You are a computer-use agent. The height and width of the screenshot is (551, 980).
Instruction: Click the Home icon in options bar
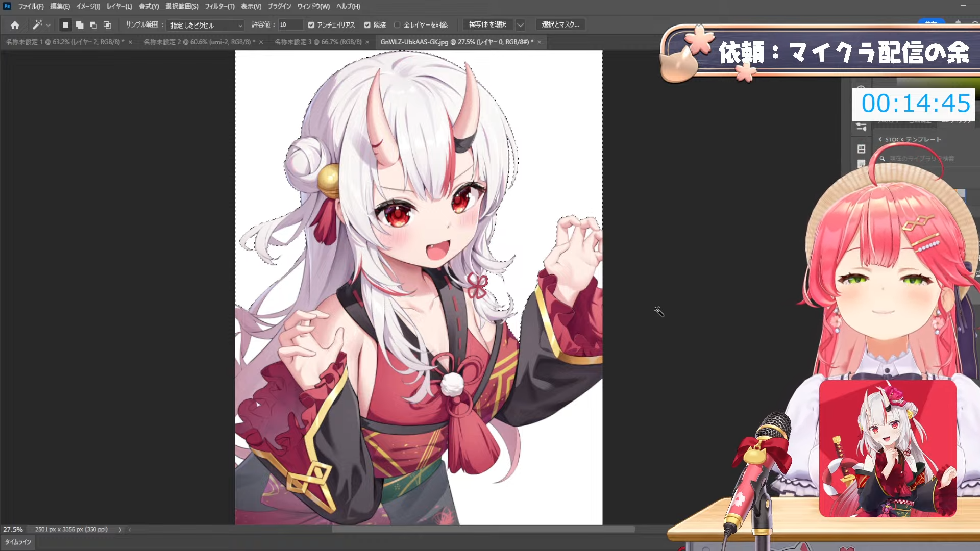click(15, 25)
